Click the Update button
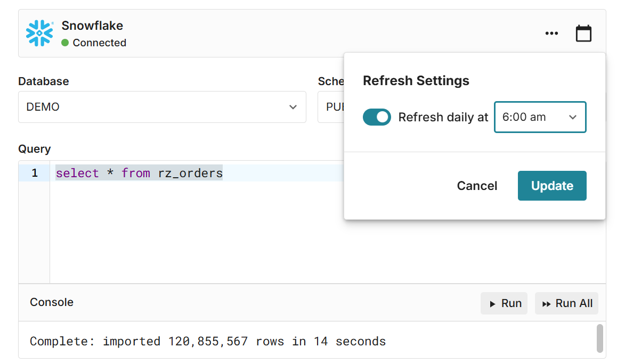 click(x=551, y=186)
